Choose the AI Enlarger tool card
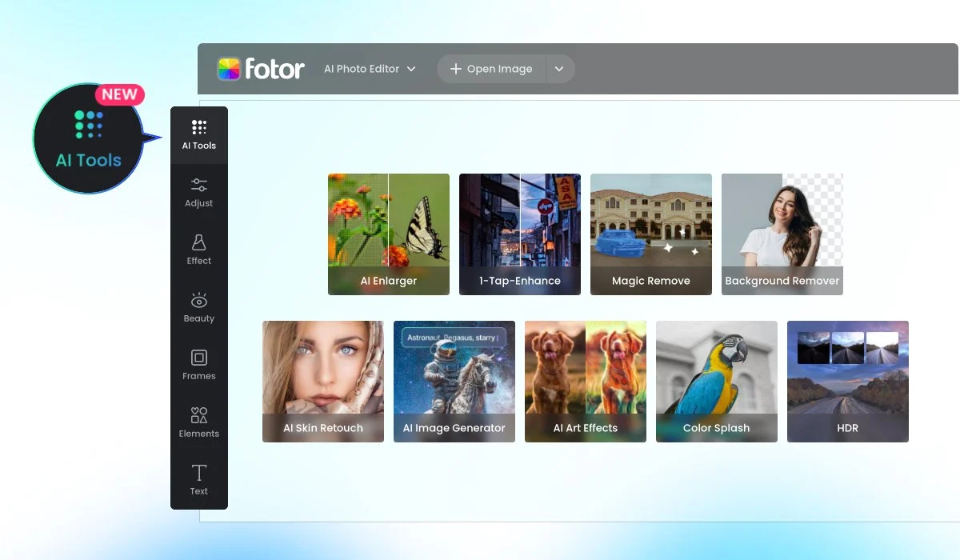The image size is (960, 560). click(389, 234)
